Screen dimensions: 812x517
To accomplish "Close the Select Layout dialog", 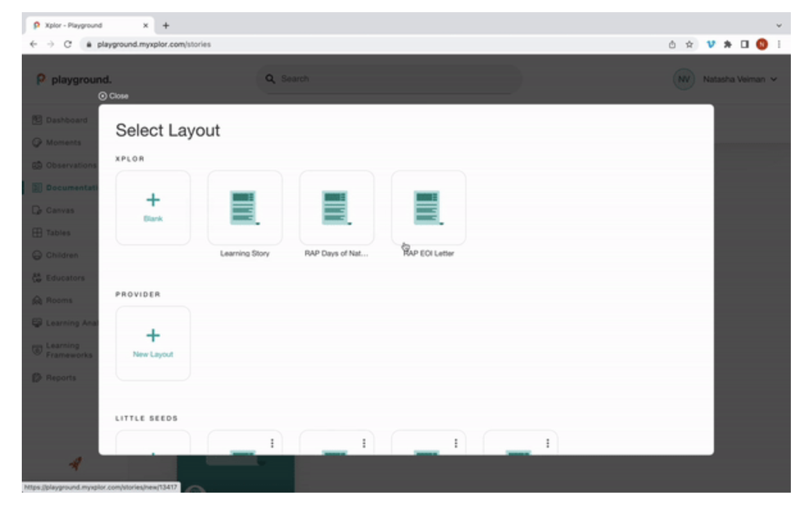I will click(x=113, y=96).
